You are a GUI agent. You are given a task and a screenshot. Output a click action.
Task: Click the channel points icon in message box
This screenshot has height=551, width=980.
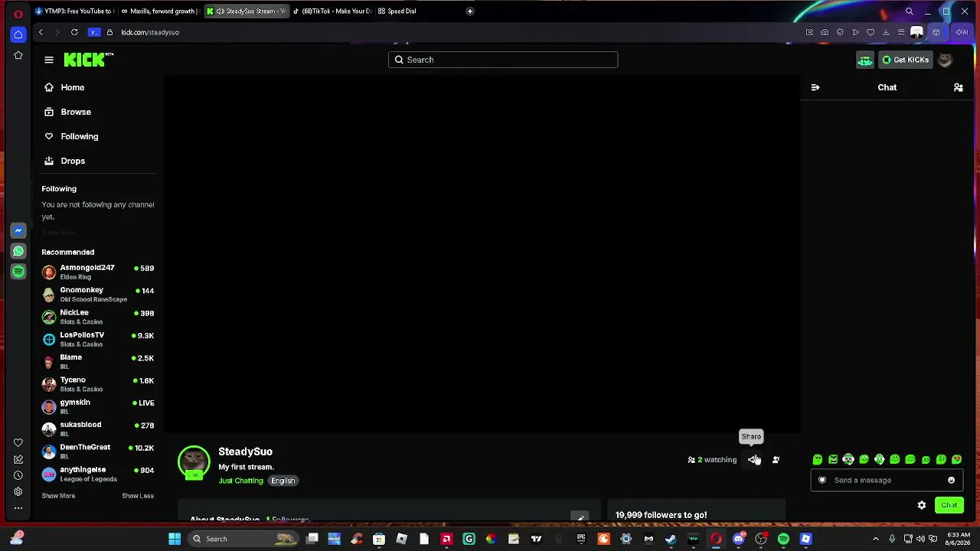pos(822,481)
